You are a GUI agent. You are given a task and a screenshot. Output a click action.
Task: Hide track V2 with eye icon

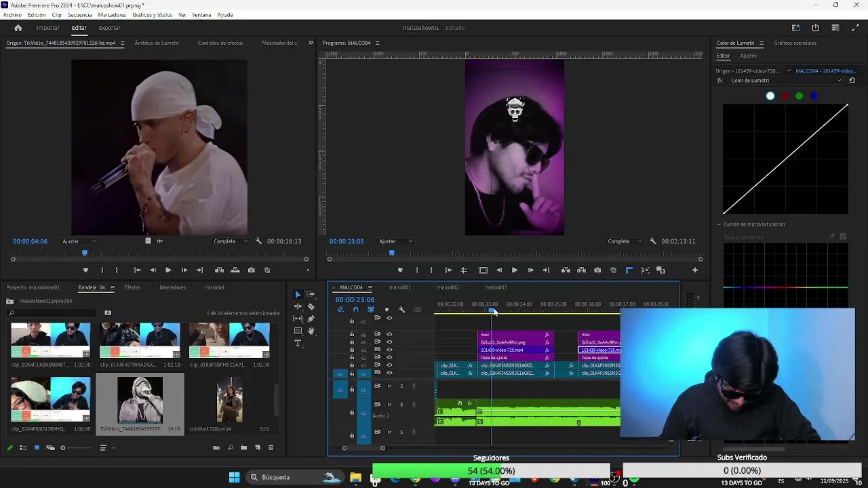point(389,365)
